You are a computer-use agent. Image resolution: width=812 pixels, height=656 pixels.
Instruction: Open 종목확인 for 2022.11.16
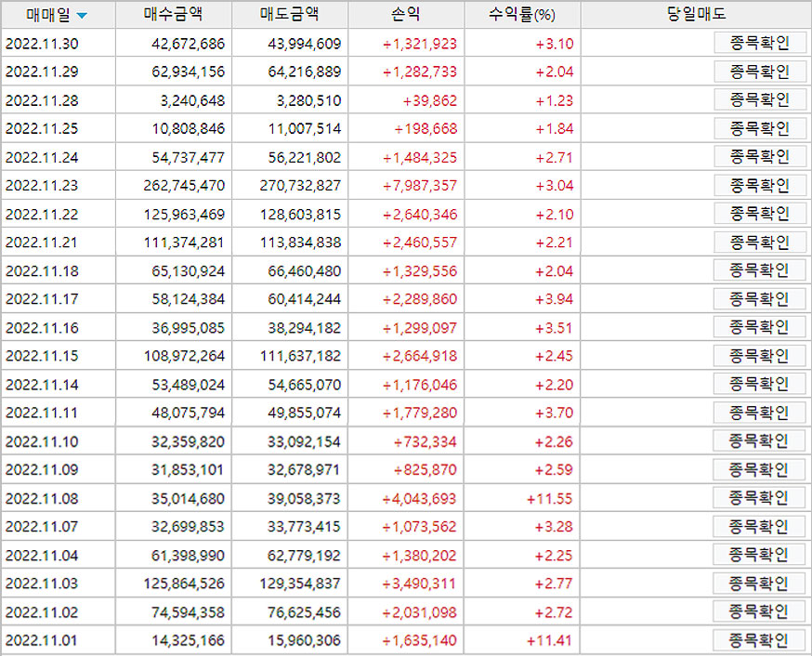pyautogui.click(x=759, y=327)
